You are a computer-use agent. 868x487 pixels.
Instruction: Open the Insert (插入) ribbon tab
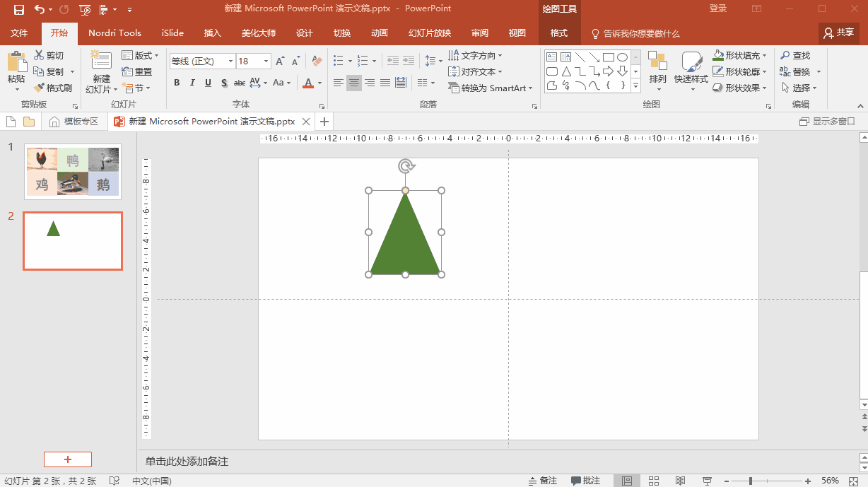(x=212, y=33)
